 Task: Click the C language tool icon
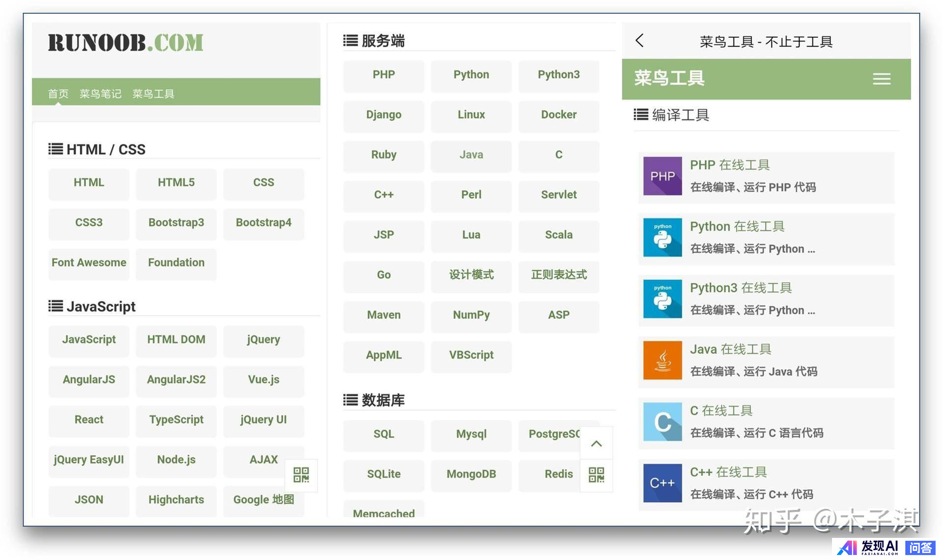coord(662,422)
